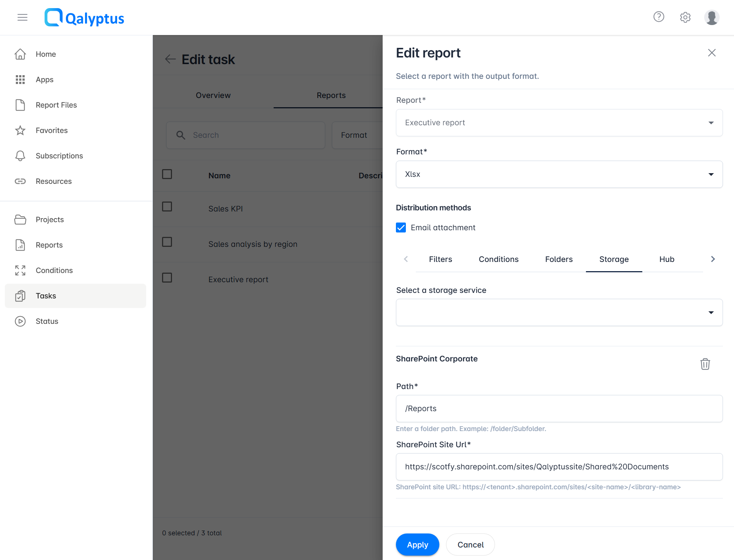Switch to the Overview tab
Image resolution: width=734 pixels, height=560 pixels.
[x=213, y=95]
